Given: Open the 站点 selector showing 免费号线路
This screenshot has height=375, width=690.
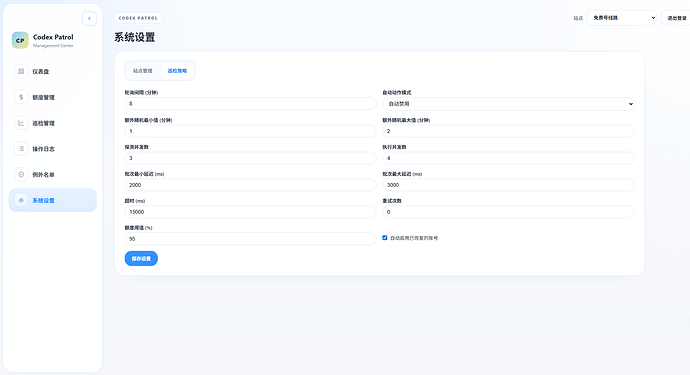Looking at the screenshot, I should (621, 18).
